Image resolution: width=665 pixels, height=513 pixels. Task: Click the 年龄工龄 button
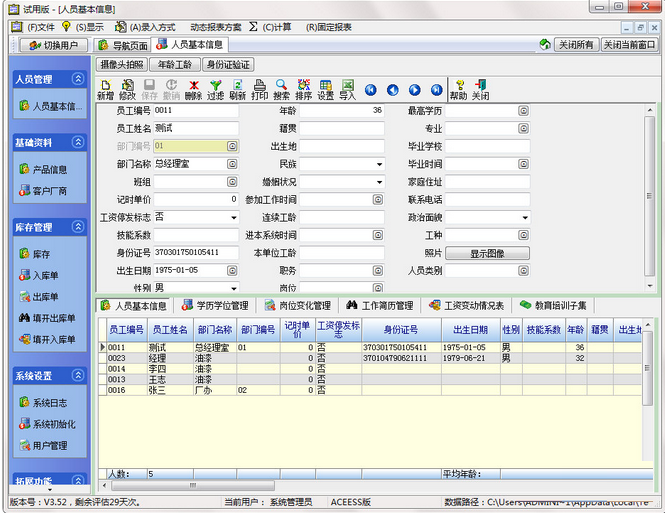175,64
